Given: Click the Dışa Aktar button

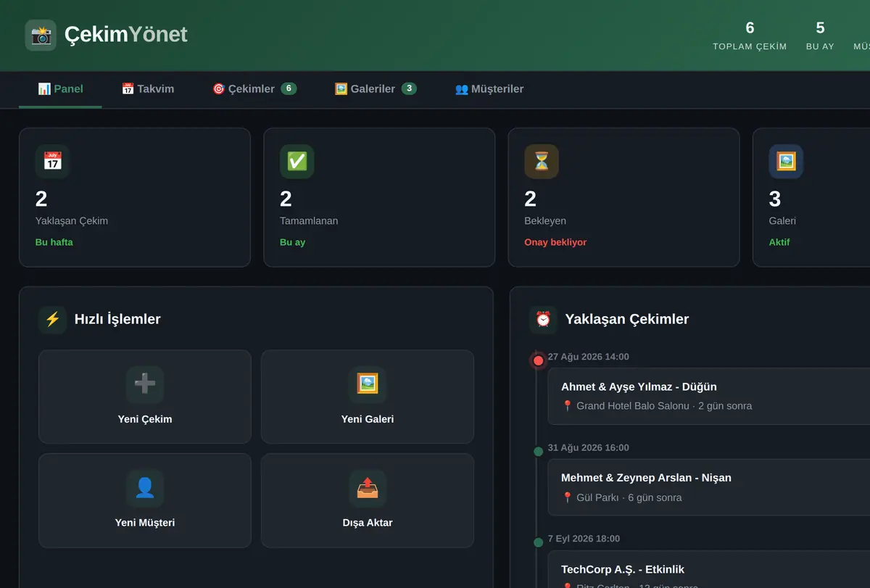Looking at the screenshot, I should pyautogui.click(x=368, y=500).
